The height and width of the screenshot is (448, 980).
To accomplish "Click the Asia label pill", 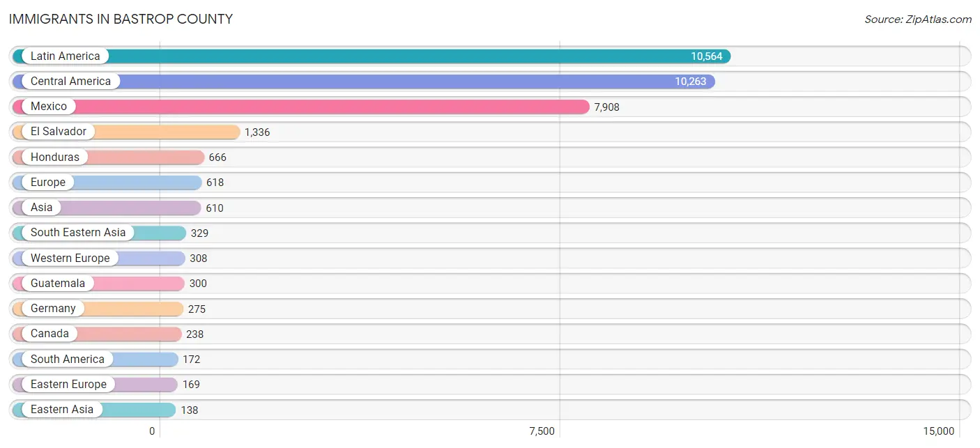I will 42,208.
